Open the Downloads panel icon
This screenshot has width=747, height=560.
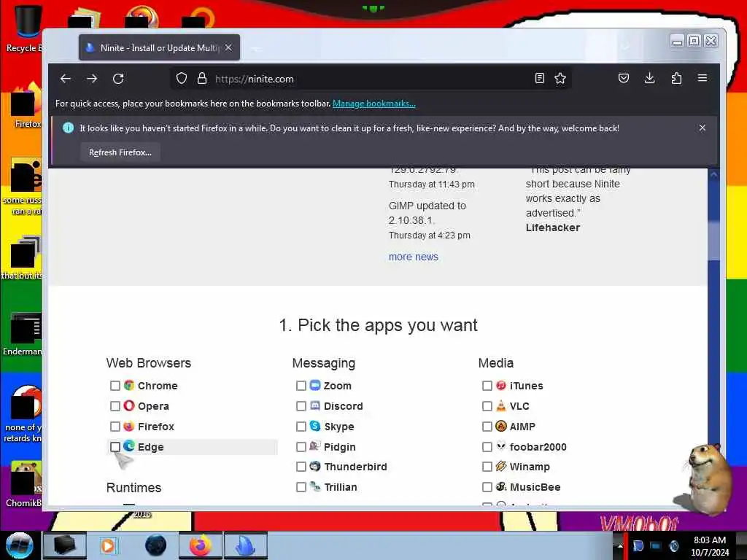coord(649,78)
